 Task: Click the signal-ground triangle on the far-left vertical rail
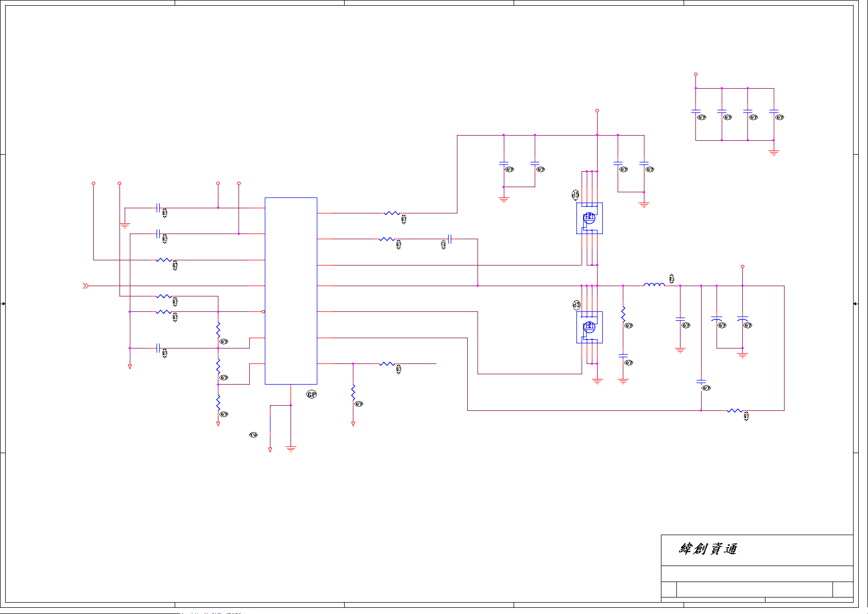coord(130,367)
